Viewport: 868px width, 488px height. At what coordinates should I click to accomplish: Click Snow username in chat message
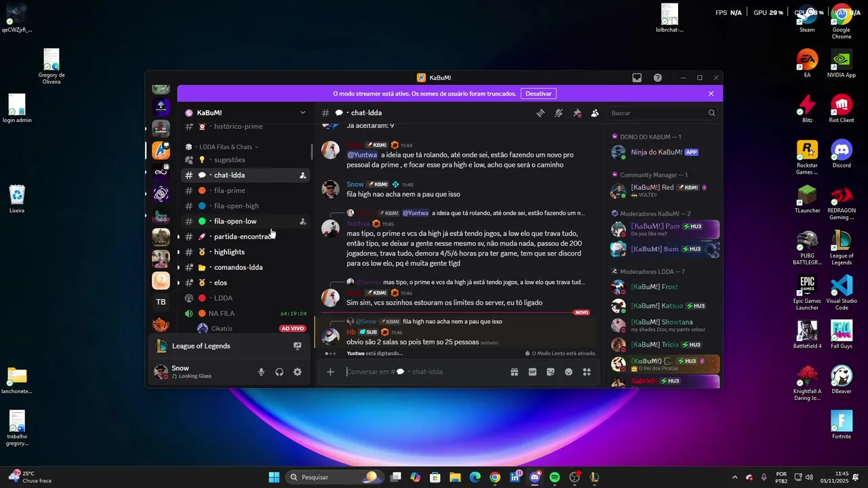[x=355, y=184]
